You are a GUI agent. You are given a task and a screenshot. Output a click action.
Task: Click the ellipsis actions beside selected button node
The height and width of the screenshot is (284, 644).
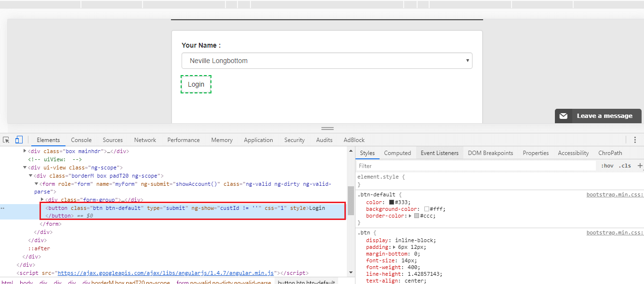(2, 208)
